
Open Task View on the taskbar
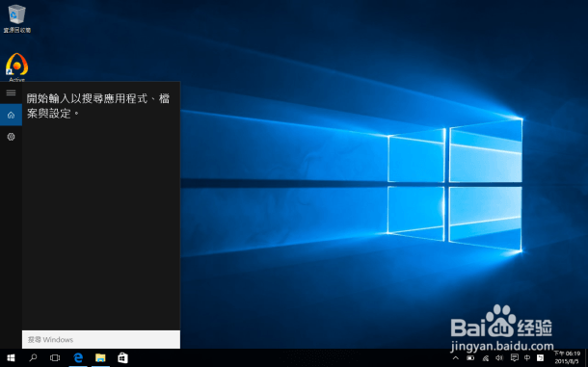55,358
